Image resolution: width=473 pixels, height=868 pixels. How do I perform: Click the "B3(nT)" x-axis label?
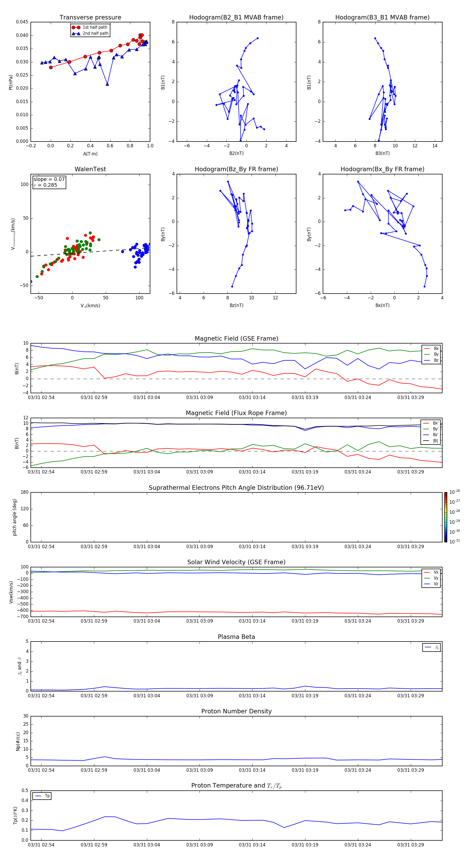pos(382,153)
